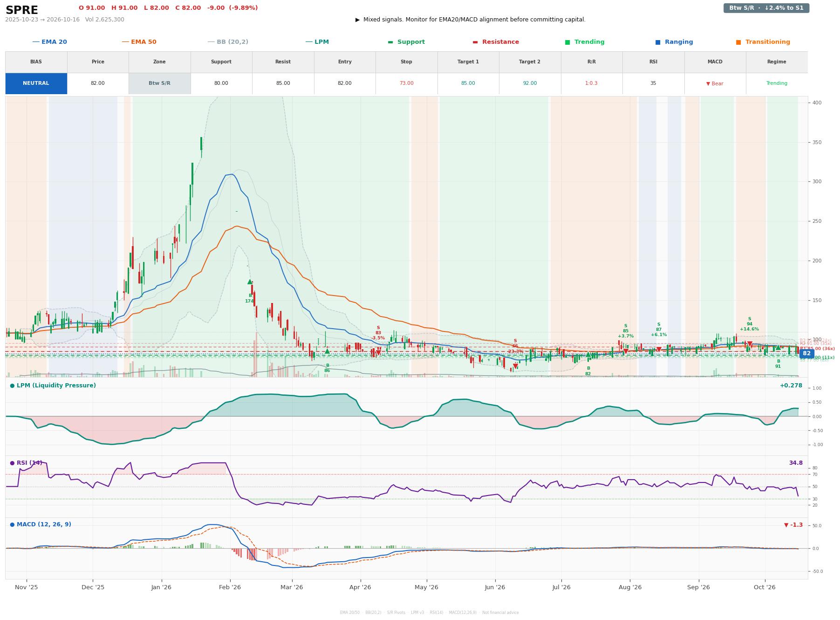Click the Btw S/R status badge
840x620 pixels.
pyautogui.click(x=766, y=8)
